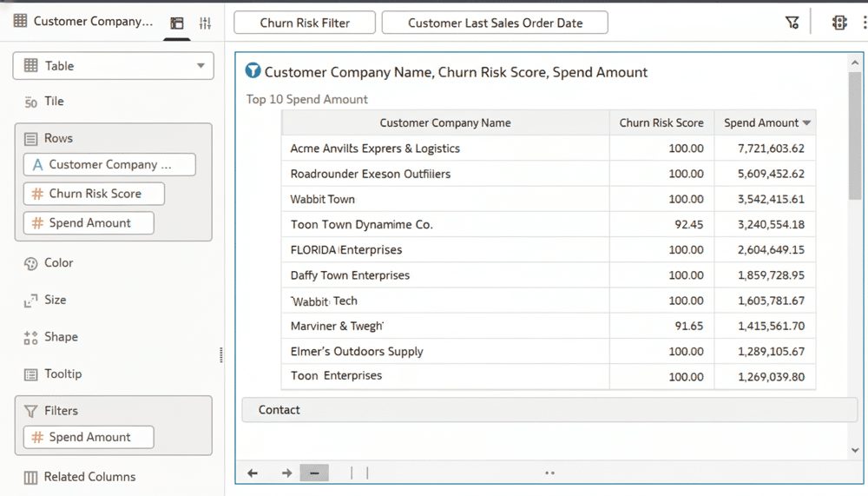868x496 pixels.
Task: Click the filter funnel icon in top toolbar
Action: (792, 23)
